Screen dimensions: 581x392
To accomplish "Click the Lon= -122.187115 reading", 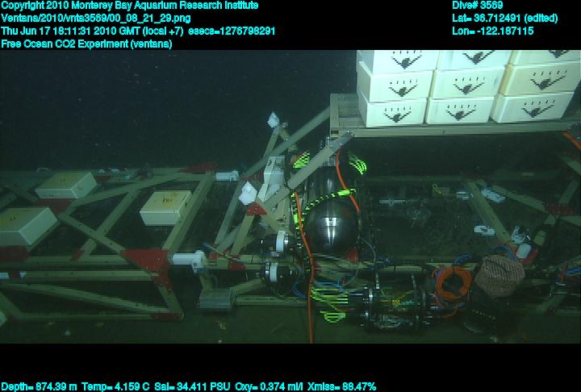I will point(493,31).
